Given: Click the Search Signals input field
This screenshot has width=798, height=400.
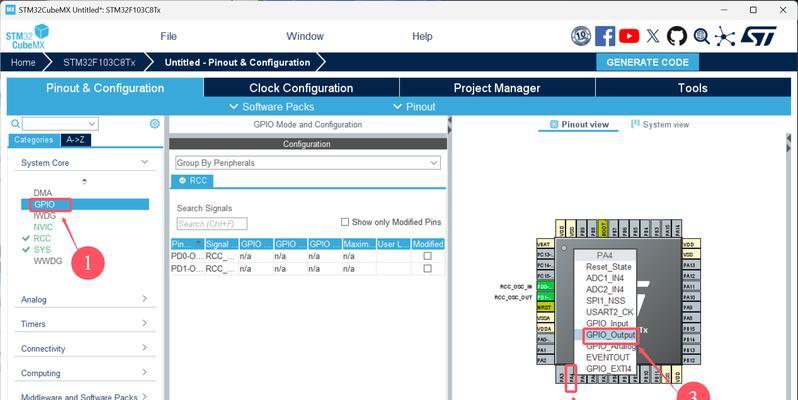Looking at the screenshot, I should pyautogui.click(x=212, y=223).
